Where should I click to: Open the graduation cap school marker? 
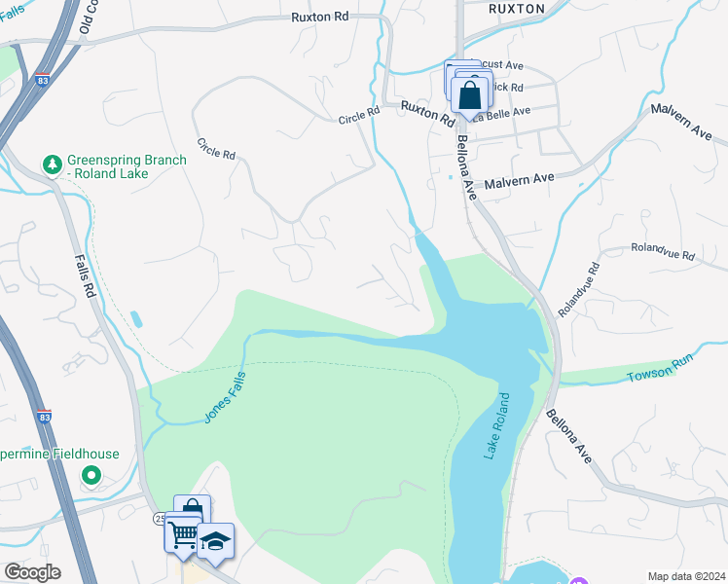(215, 541)
